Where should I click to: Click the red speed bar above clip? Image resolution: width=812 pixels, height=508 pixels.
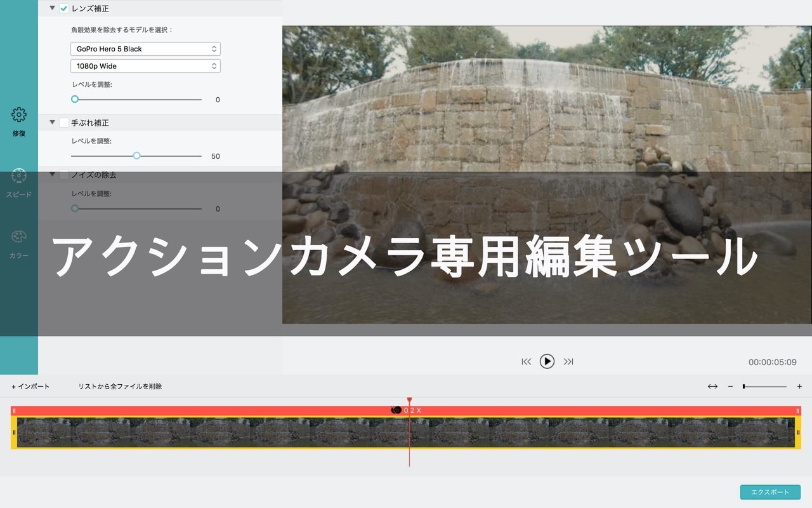(406, 411)
